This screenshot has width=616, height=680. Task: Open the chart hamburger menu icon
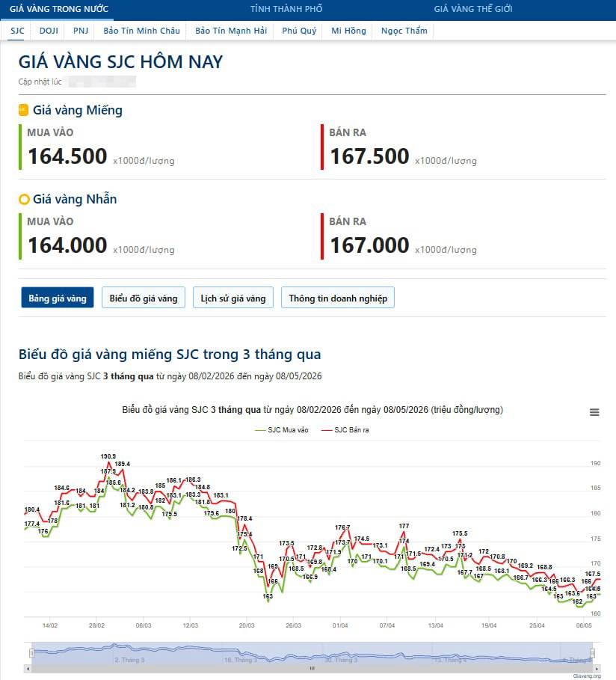[x=594, y=412]
